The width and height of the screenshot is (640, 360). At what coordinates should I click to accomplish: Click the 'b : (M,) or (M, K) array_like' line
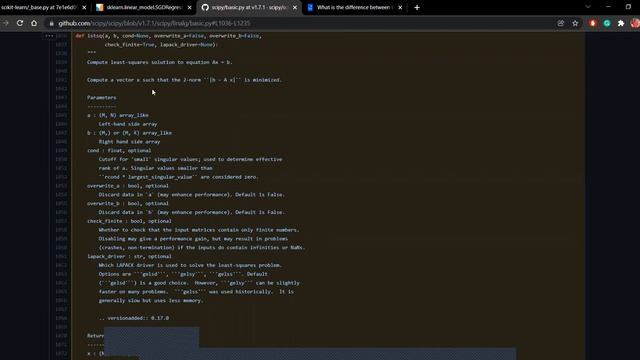tap(129, 133)
